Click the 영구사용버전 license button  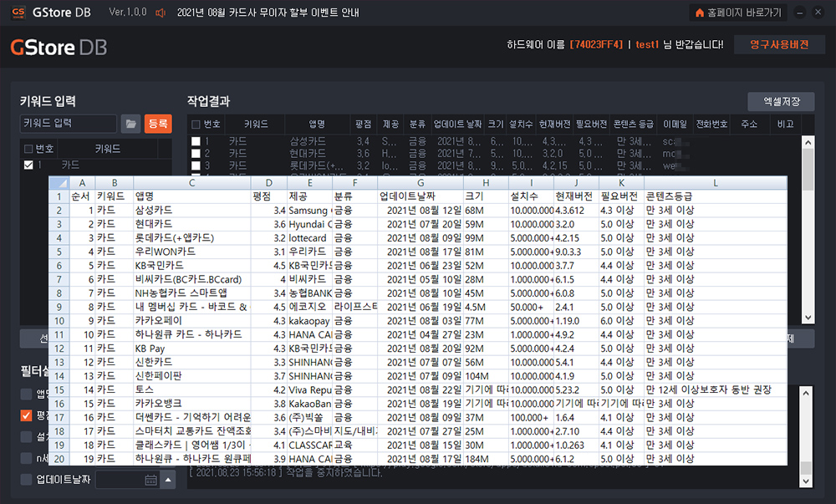point(778,44)
